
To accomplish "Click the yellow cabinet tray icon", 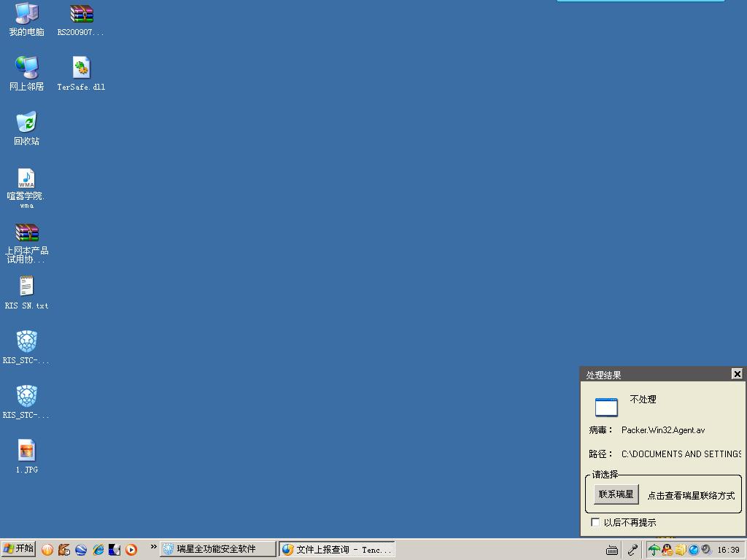I will click(x=681, y=550).
